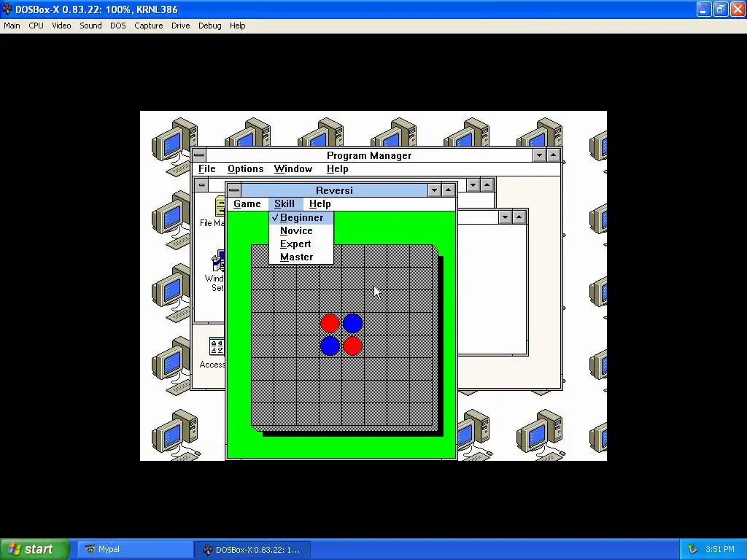The image size is (747, 560).
Task: Click the lower red Reversi piece
Action: tap(352, 346)
